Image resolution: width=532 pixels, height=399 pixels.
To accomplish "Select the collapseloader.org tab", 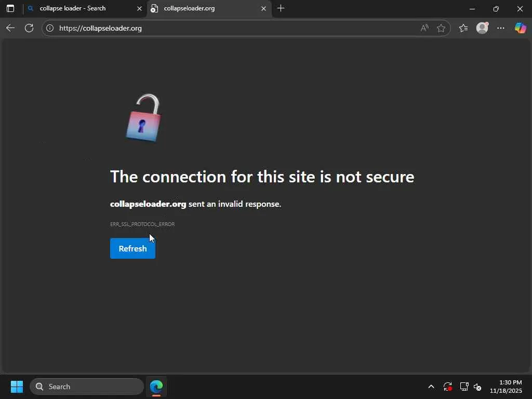I will (203, 8).
